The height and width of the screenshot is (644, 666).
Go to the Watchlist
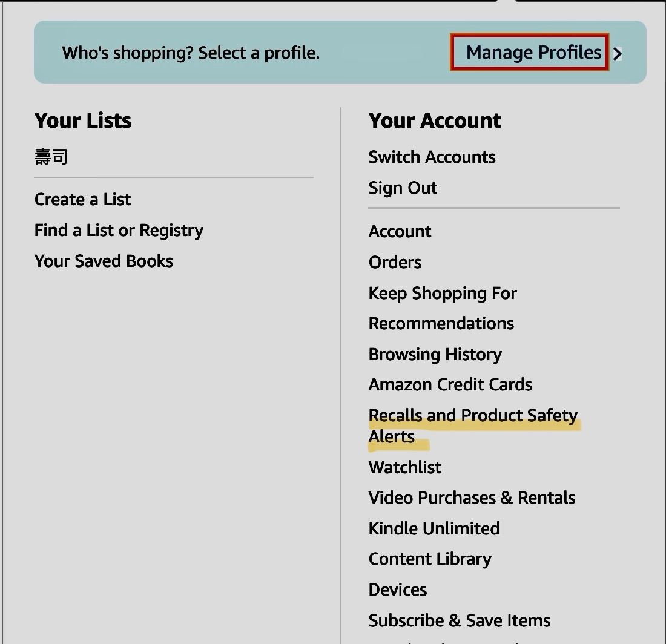(x=404, y=467)
